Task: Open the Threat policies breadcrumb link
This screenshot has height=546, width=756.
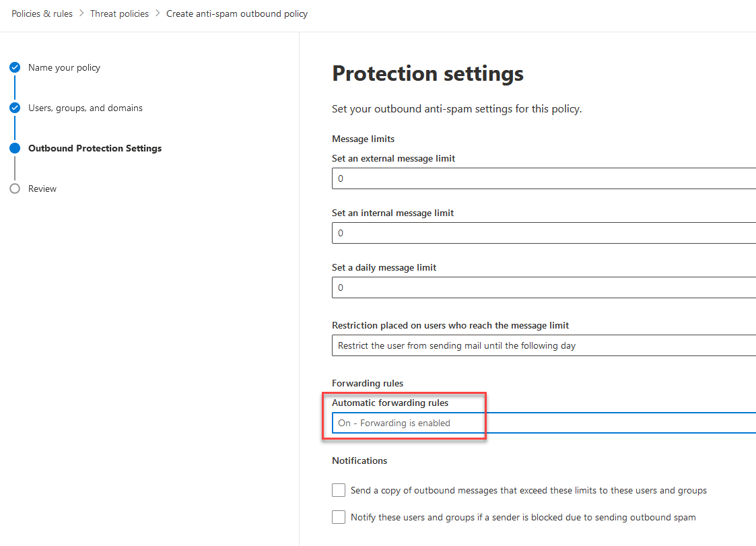Action: pyautogui.click(x=120, y=13)
